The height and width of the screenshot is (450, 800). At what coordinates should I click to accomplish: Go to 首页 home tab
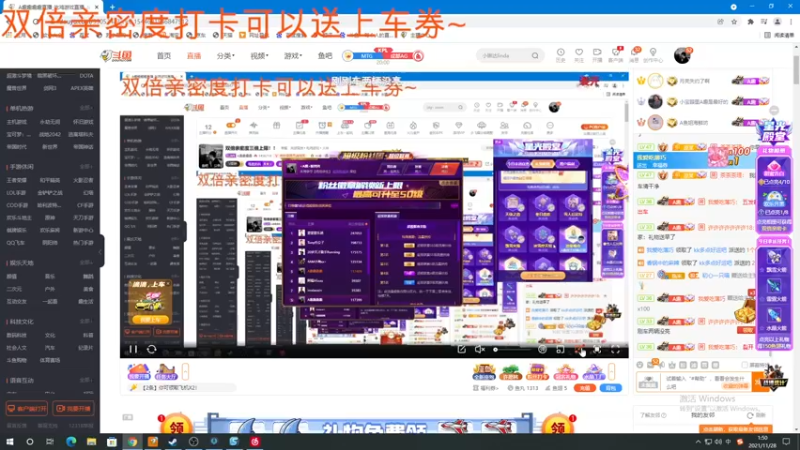pyautogui.click(x=164, y=56)
